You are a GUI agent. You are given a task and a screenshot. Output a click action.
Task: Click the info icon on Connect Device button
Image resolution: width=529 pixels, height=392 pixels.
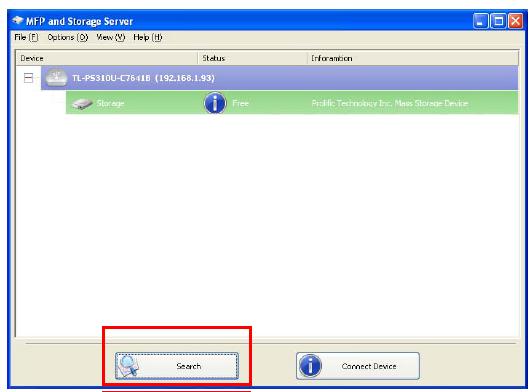point(310,366)
